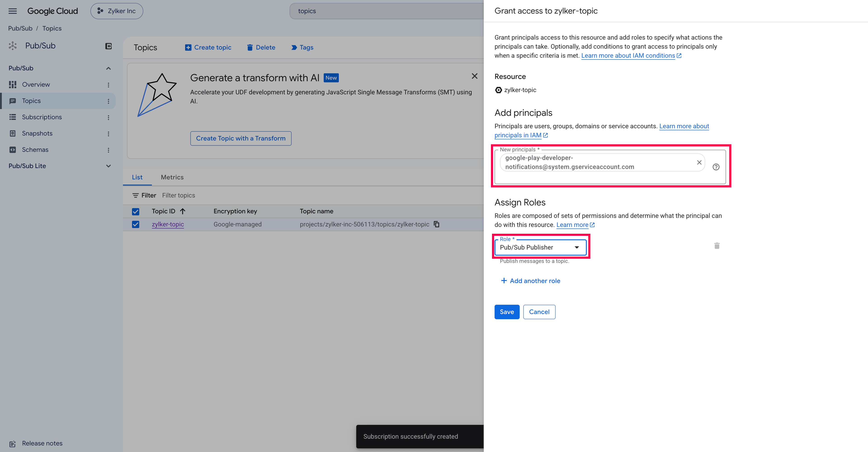
Task: Open the main navigation hamburger menu
Action: click(12, 11)
